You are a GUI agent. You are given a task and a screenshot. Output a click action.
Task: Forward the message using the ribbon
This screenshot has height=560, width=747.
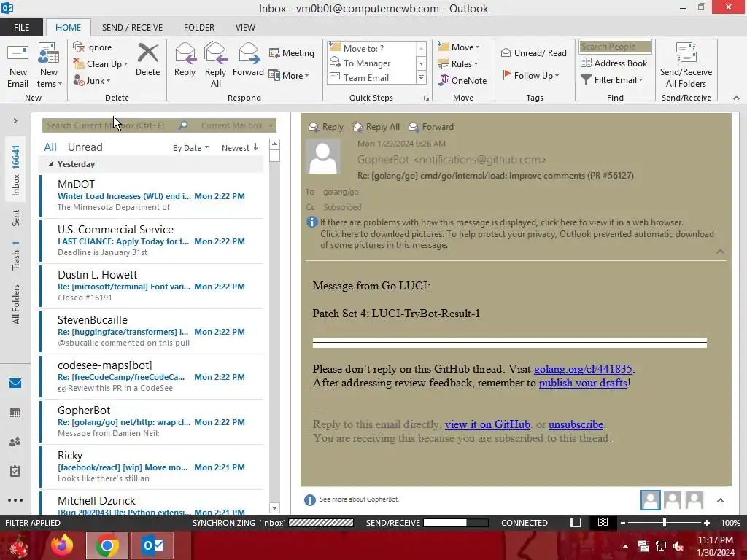[248, 60]
